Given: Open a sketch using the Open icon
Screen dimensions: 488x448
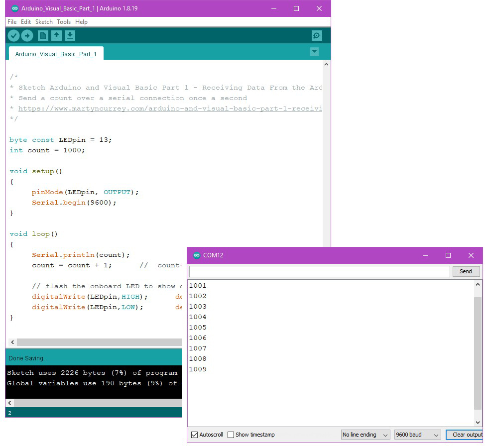Looking at the screenshot, I should [x=56, y=35].
